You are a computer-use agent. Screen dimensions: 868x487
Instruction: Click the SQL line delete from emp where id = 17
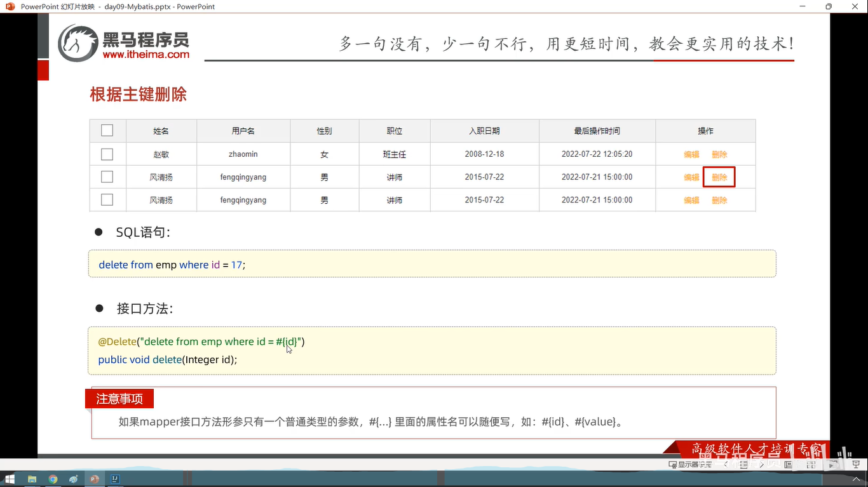(x=172, y=265)
